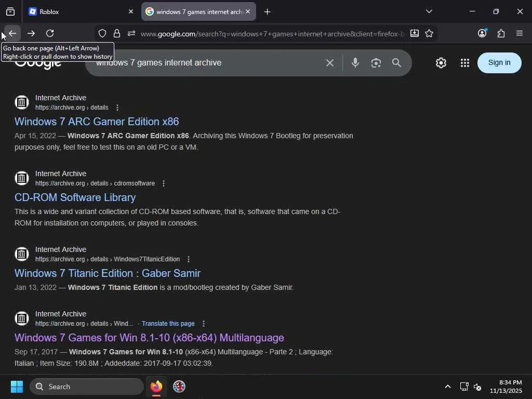Reload the current page
This screenshot has width=532, height=399.
[50, 33]
